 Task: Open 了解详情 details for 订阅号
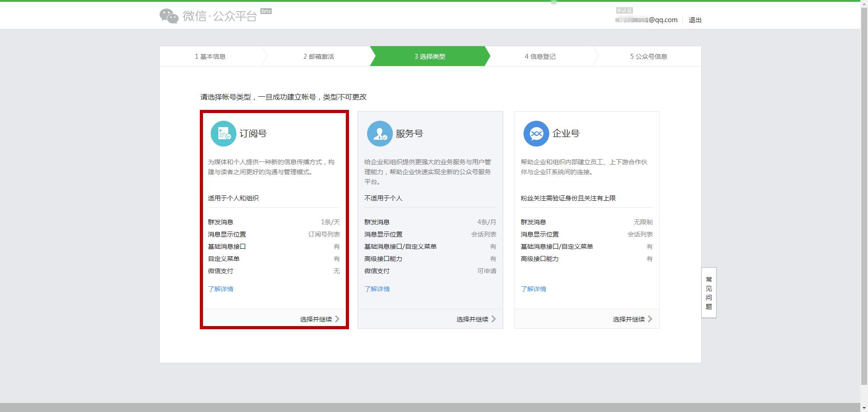[x=221, y=289]
